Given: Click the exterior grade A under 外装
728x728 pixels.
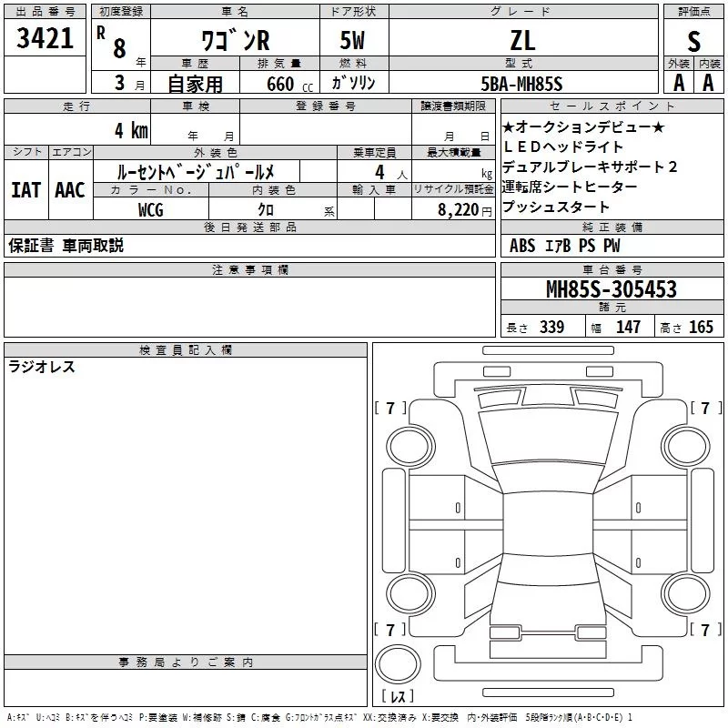Looking at the screenshot, I should pos(678,82).
